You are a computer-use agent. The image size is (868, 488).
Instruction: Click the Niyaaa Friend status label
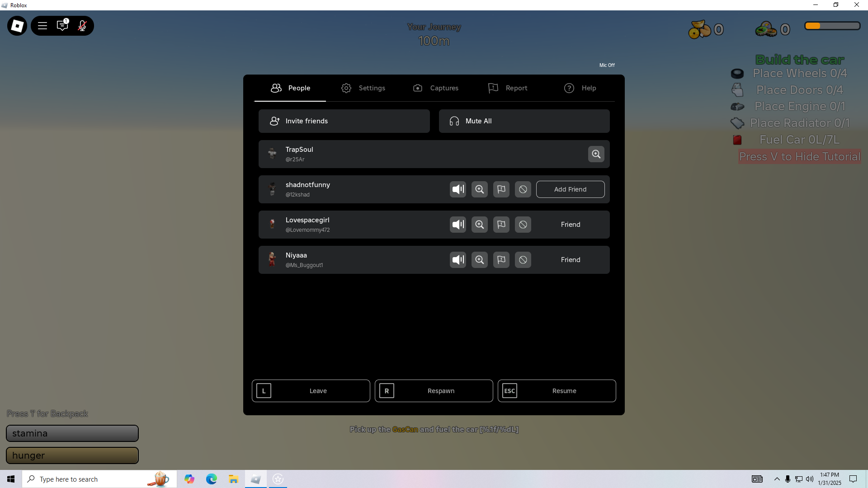pos(571,260)
